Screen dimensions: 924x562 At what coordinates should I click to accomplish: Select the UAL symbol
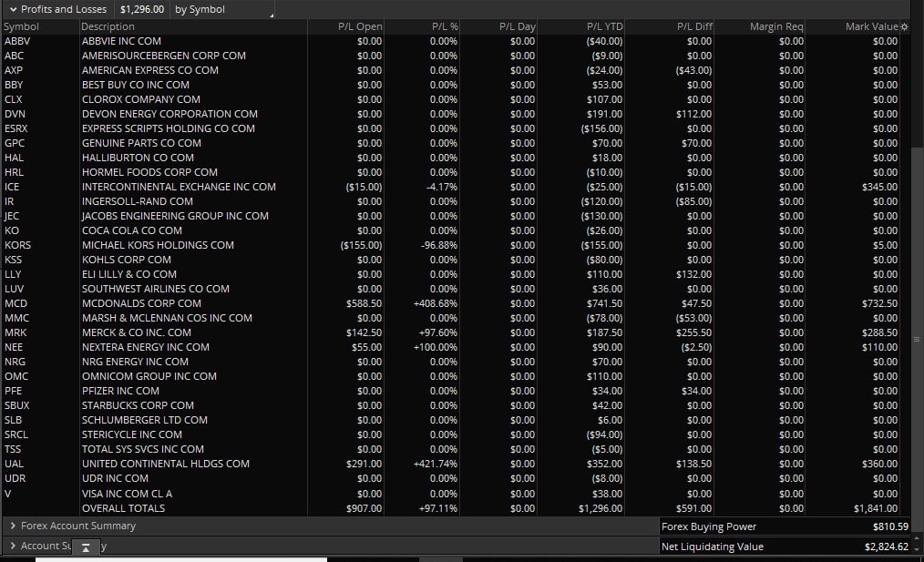[15, 464]
